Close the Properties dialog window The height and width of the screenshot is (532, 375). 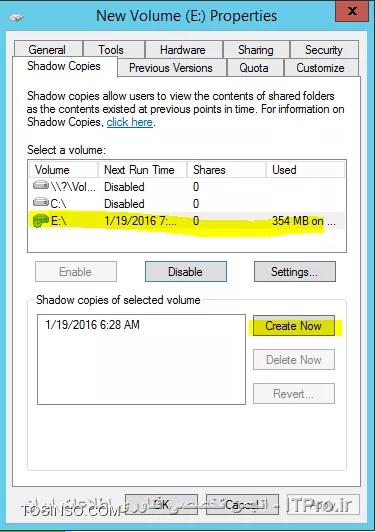(x=352, y=12)
